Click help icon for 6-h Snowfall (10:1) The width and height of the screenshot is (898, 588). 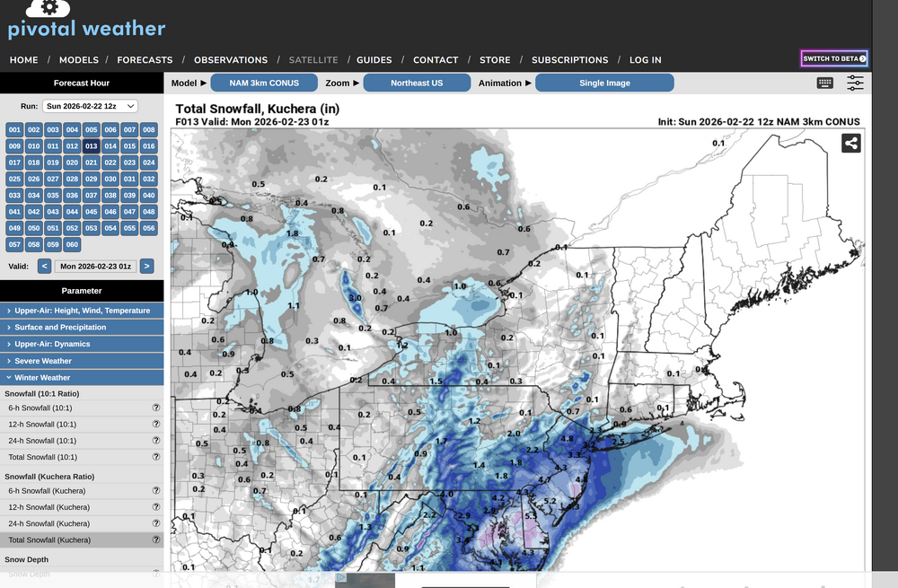pos(156,408)
